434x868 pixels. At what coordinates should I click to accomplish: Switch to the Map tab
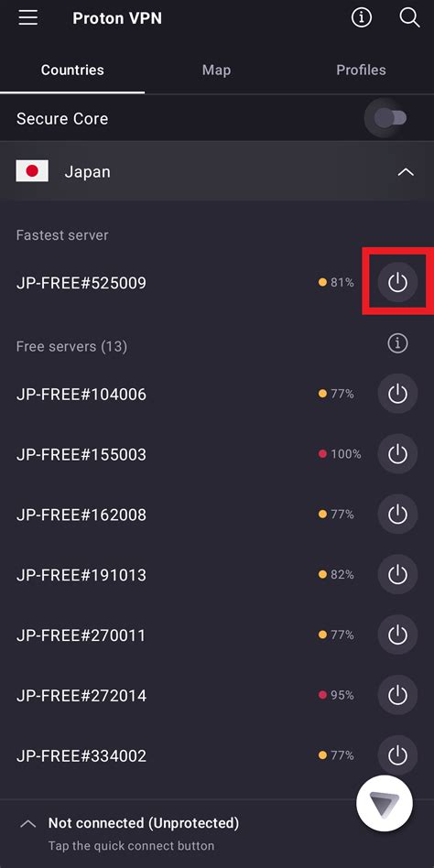coord(216,70)
